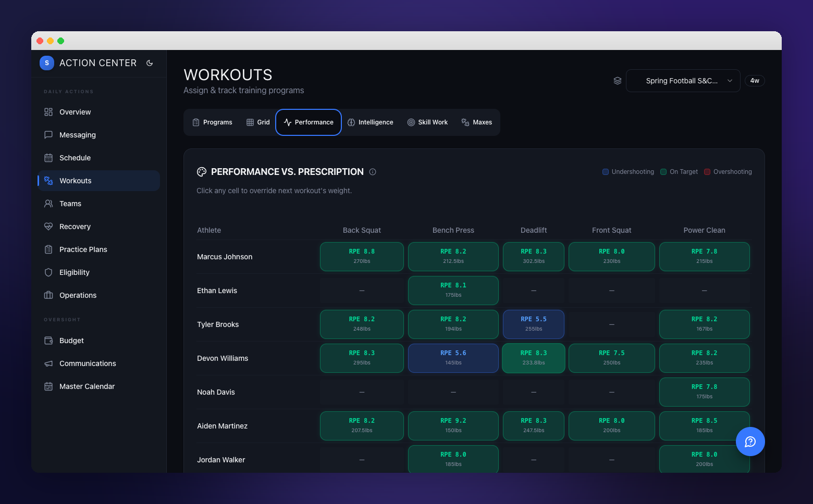Click the blue S logo badge
The height and width of the screenshot is (504, 813).
47,63
